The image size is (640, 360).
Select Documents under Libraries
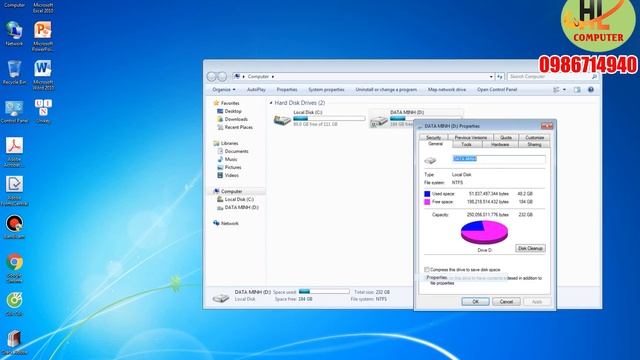[233, 151]
